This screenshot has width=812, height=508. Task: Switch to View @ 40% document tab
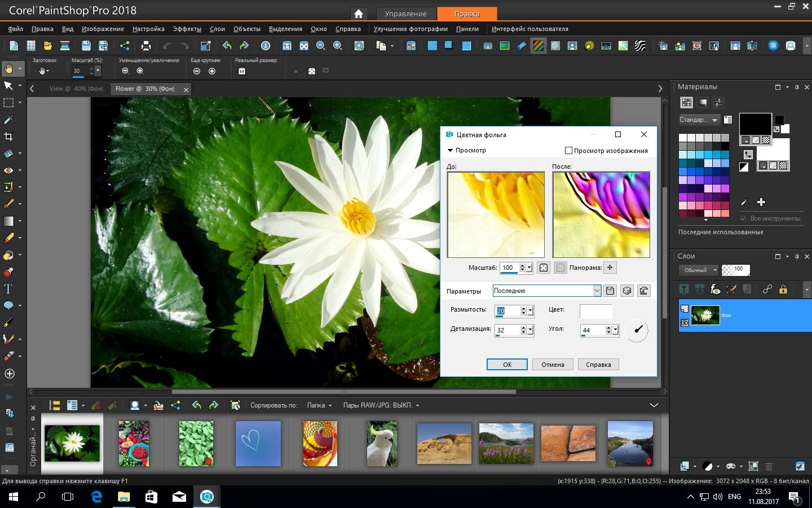[x=76, y=89]
